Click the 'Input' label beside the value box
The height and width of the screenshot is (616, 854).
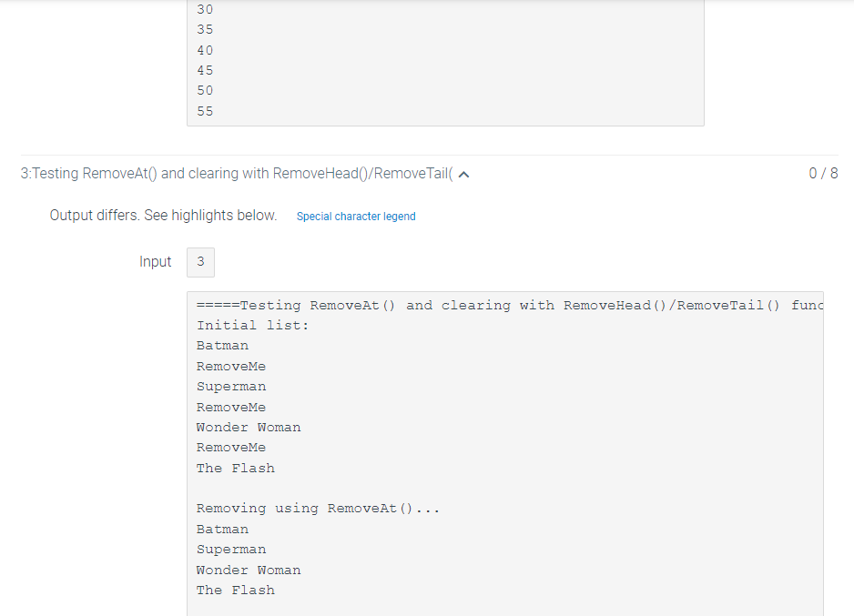[x=155, y=261]
